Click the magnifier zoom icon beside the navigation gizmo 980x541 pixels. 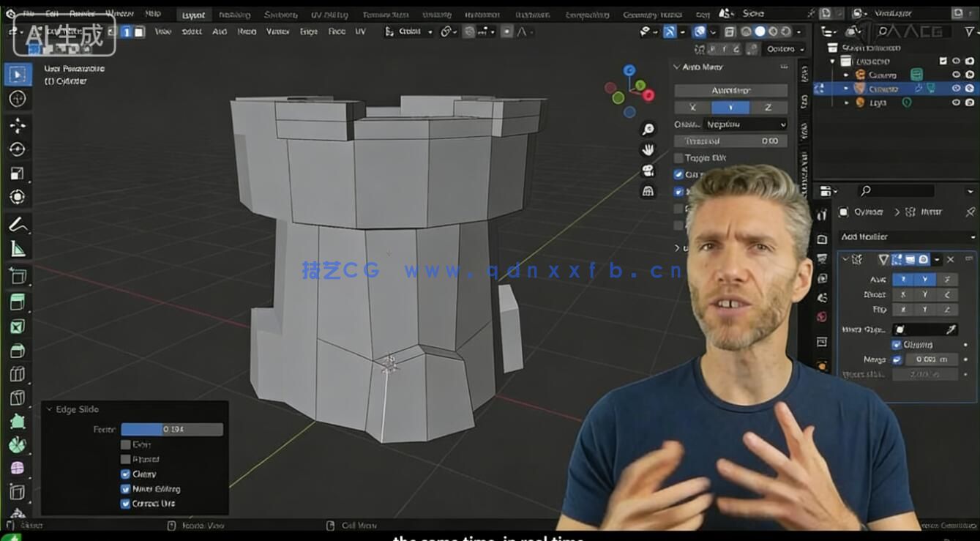point(648,130)
